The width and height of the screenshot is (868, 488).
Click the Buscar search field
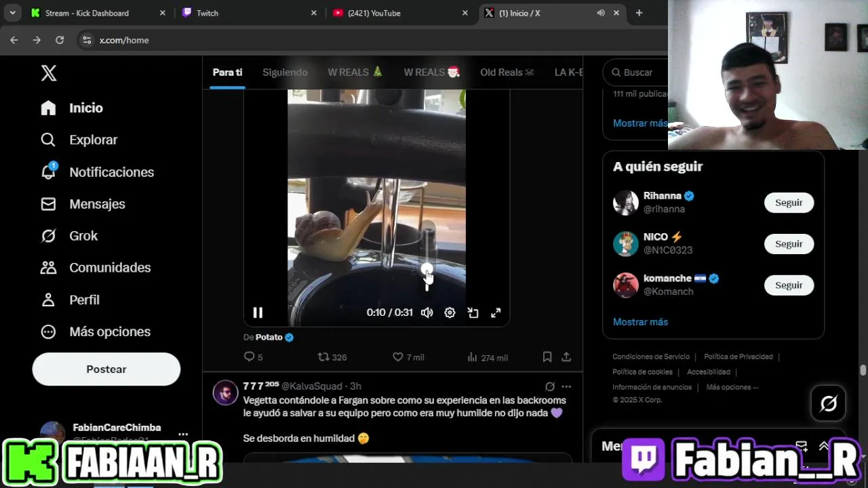coord(637,73)
